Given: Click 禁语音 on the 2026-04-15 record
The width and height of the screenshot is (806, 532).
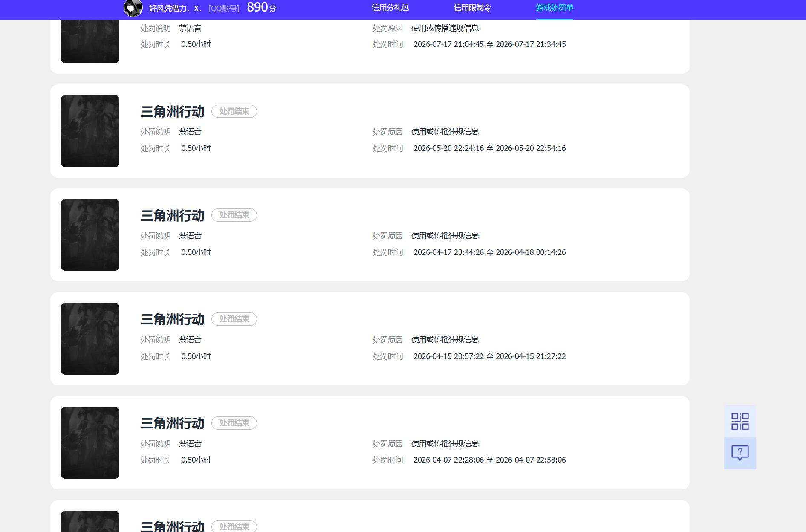Looking at the screenshot, I should 190,340.
